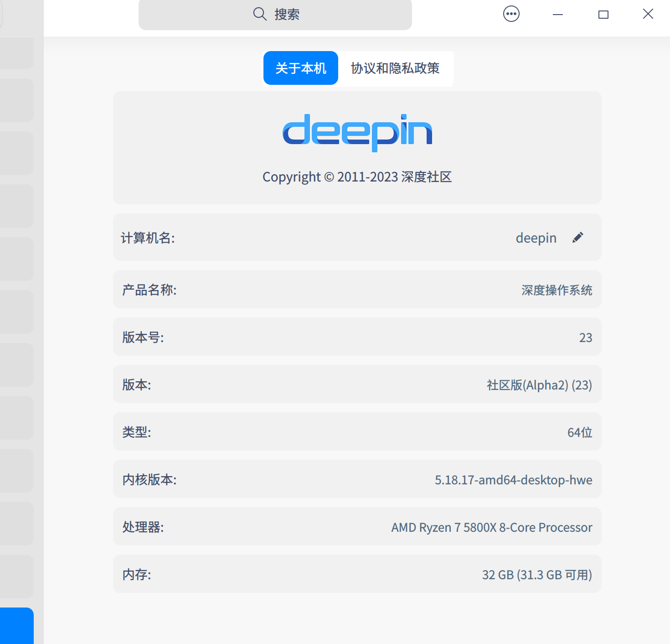This screenshot has width=670, height=644.
Task: Select the 内核版本 row
Action: [x=357, y=479]
